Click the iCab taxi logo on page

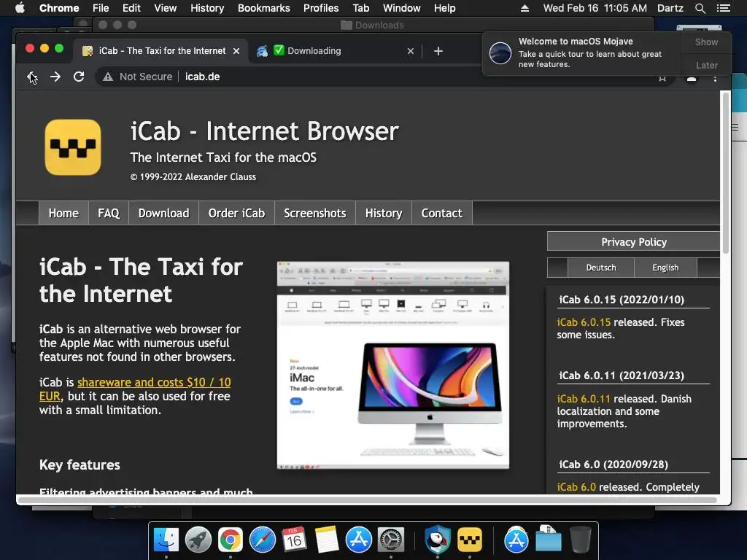[x=73, y=147]
